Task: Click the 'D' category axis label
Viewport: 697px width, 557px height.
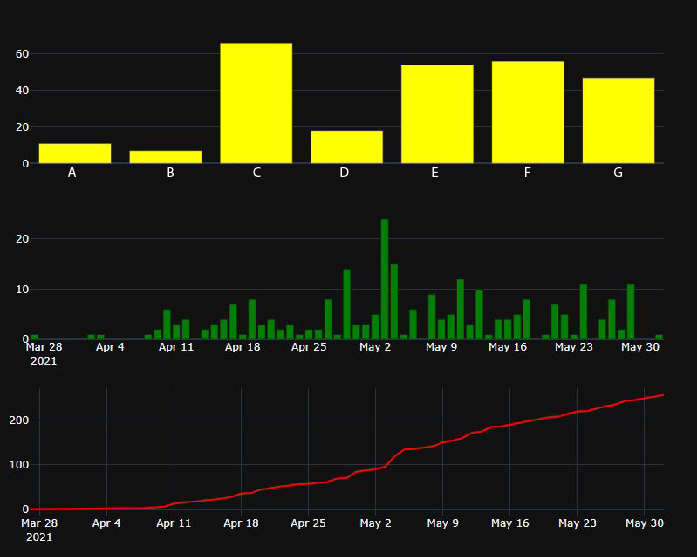Action: pyautogui.click(x=344, y=172)
